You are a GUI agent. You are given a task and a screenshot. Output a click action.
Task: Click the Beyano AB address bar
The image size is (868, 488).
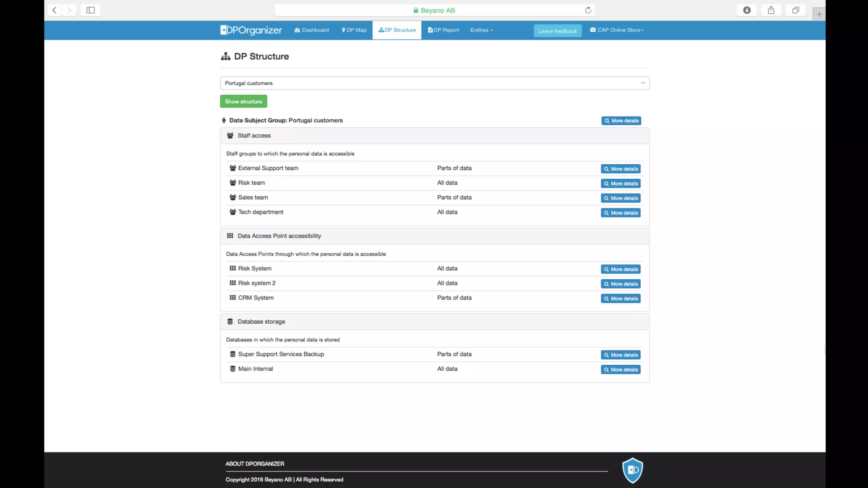click(x=434, y=10)
